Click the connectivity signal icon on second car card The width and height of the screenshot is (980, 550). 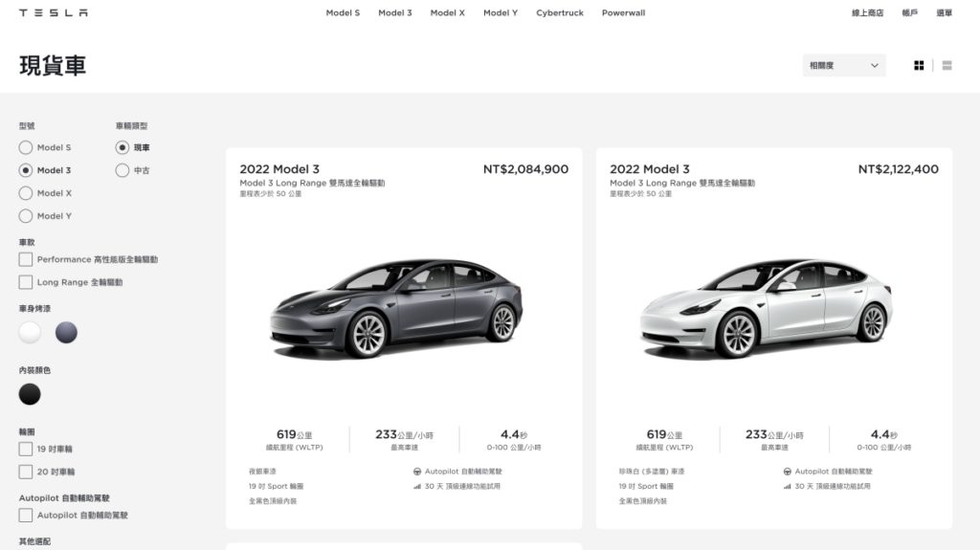coord(787,486)
